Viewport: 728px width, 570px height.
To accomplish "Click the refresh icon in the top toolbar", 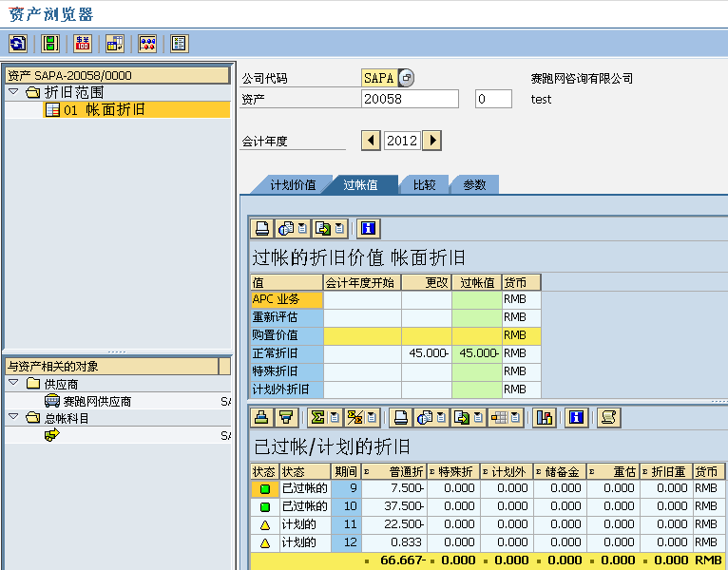I will point(18,44).
